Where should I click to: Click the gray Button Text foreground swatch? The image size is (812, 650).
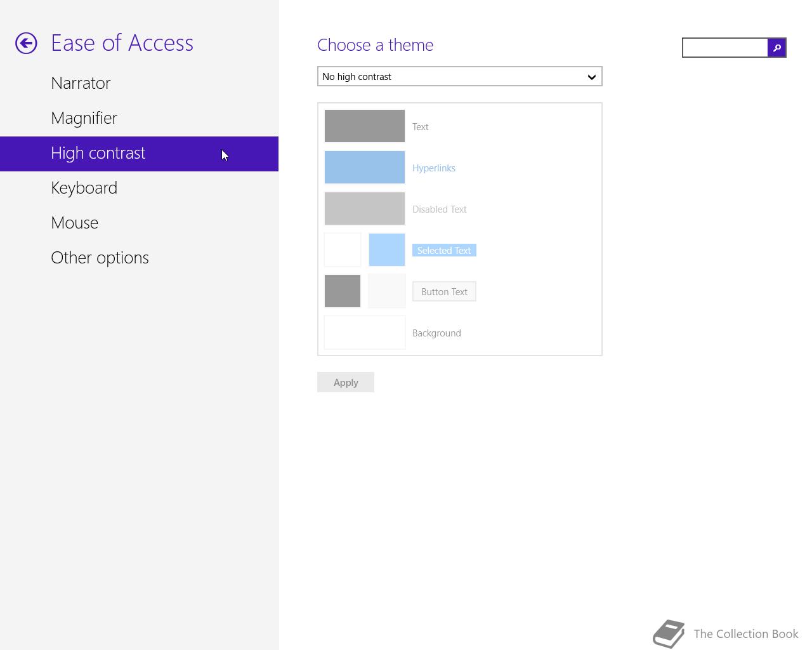pyautogui.click(x=343, y=291)
